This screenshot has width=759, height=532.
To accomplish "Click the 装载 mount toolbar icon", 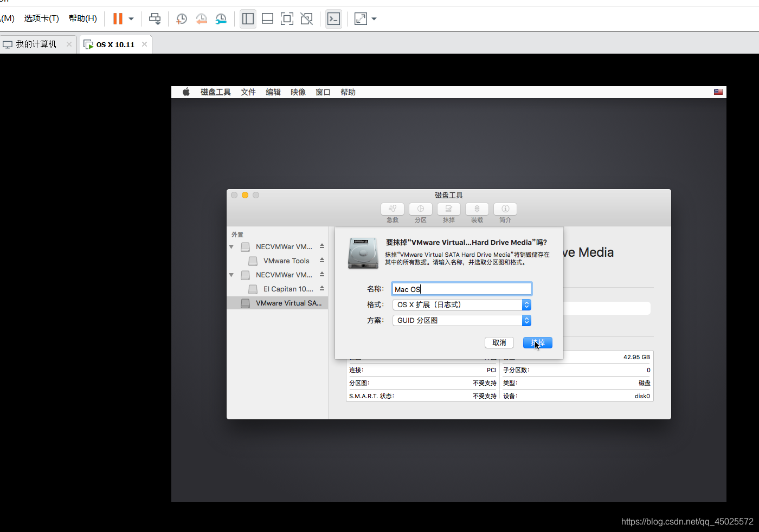I will (x=477, y=209).
